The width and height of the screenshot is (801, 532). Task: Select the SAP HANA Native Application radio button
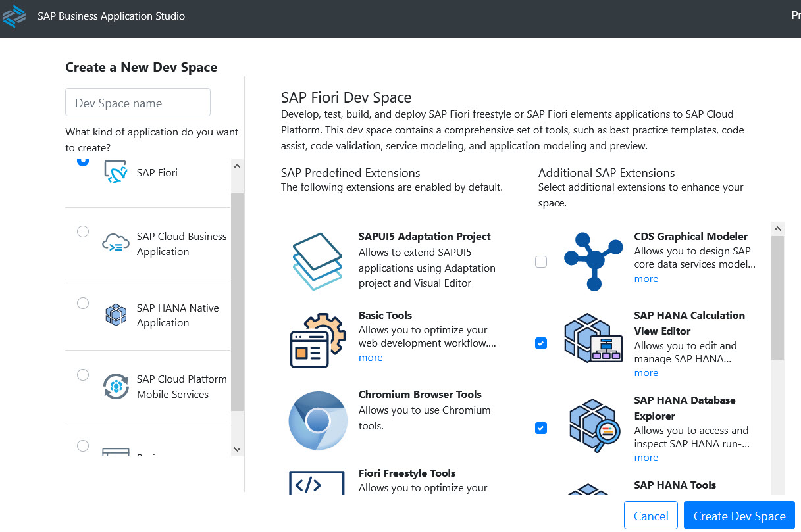(83, 303)
